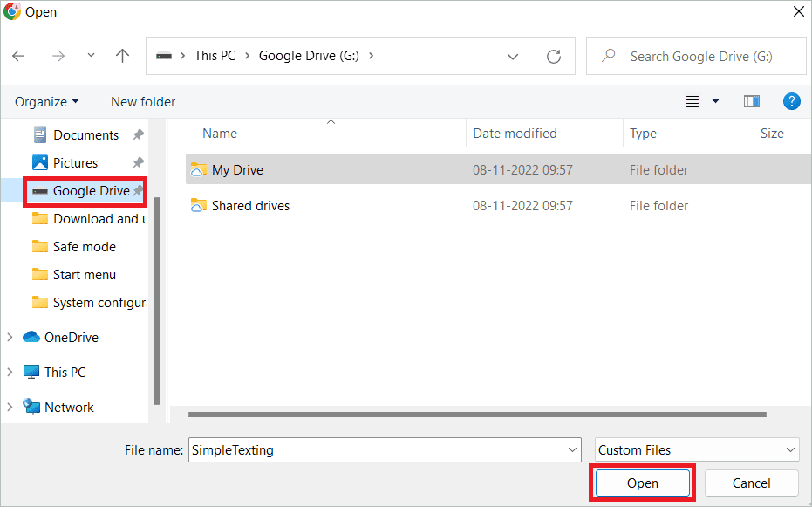Expand chevron after Google Drive (G:) breadcrumb

[x=372, y=56]
